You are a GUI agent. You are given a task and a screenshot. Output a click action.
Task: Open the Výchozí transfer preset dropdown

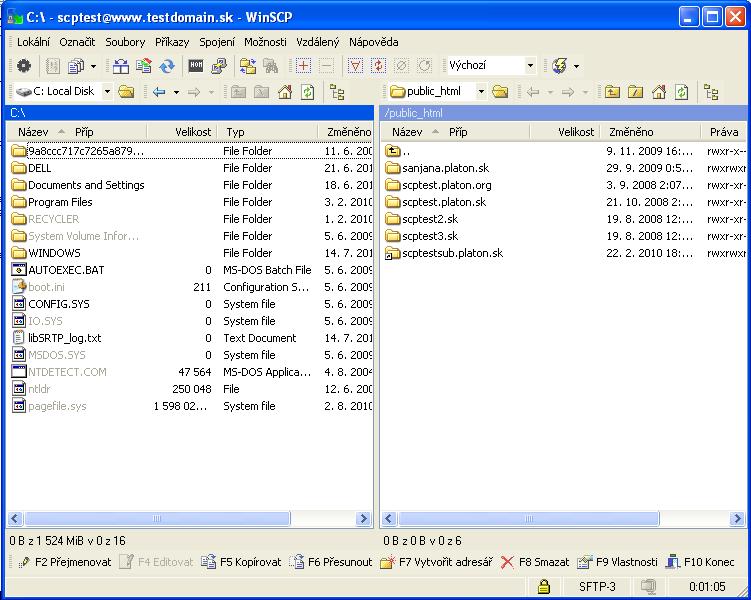click(x=530, y=66)
